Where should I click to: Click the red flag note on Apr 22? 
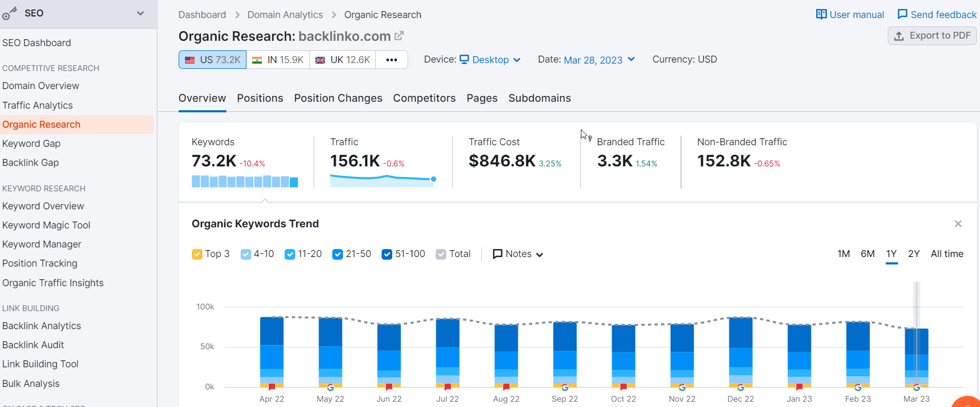click(x=272, y=387)
